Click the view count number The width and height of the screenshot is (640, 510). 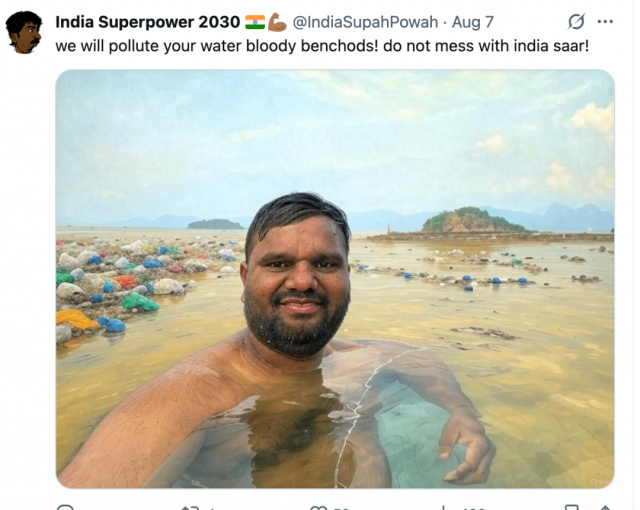(x=474, y=508)
